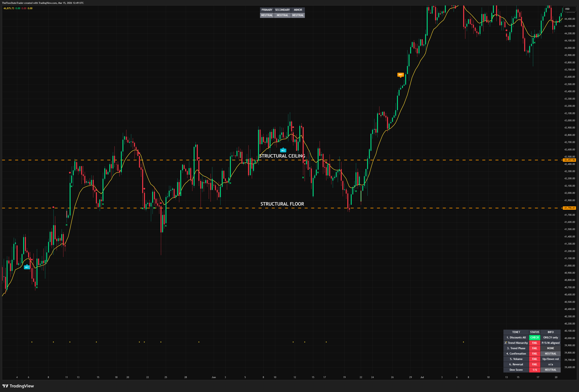Click the '5. Volume' row label
This screenshot has height=392, width=579.
tap(516, 359)
